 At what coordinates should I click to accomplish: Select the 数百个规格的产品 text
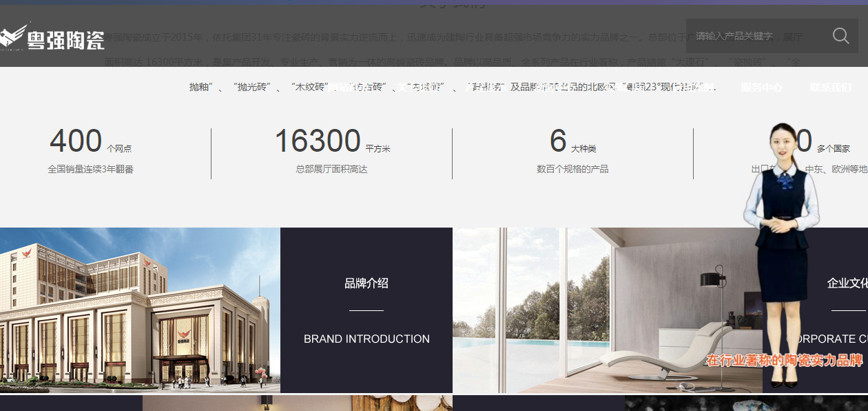(x=572, y=169)
